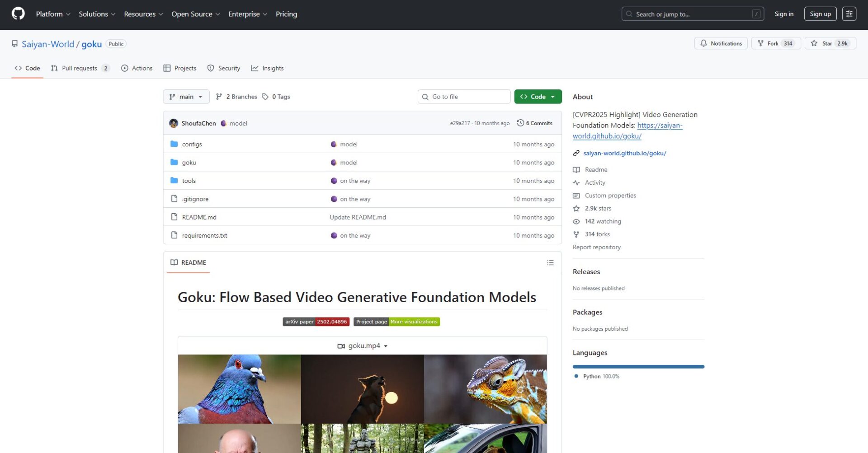Open the saiyan-world.github.io/goku/ website link
Screen dimensions: 868x453
624,153
